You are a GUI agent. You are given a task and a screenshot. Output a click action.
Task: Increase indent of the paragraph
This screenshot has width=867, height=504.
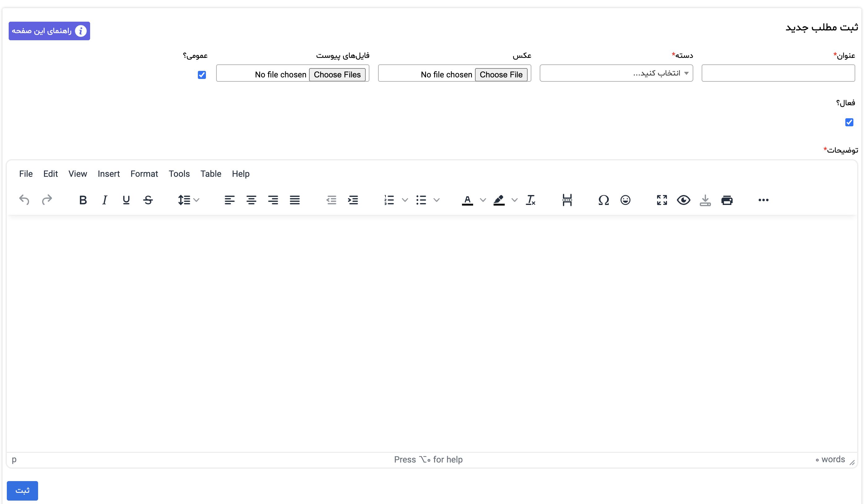point(353,200)
